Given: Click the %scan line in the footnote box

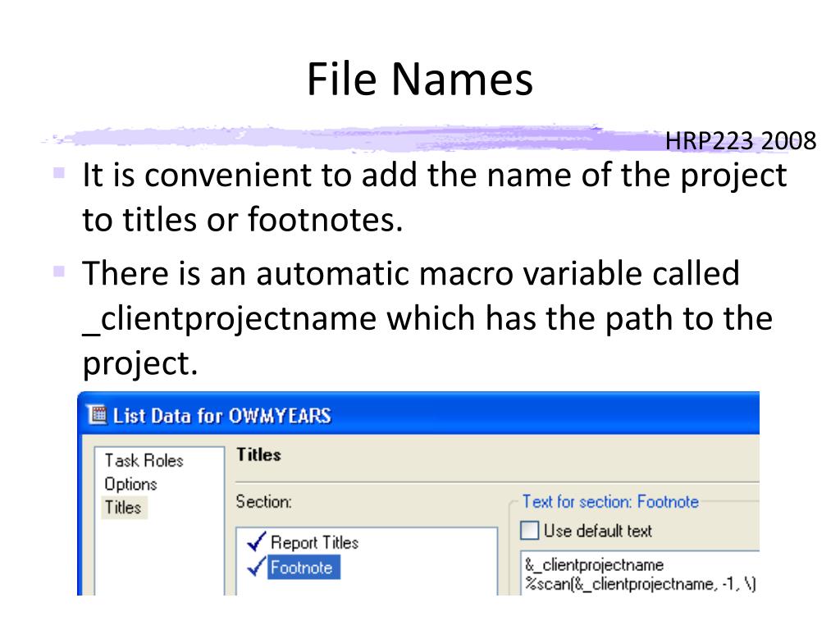Looking at the screenshot, I should 640,583.
